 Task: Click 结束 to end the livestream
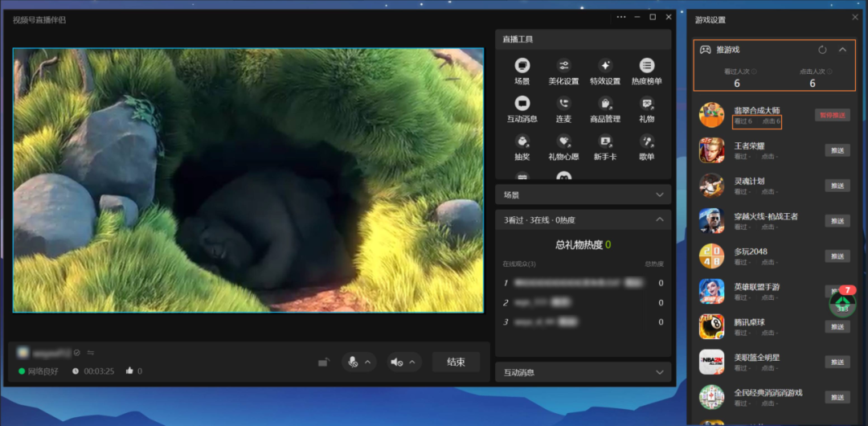coord(456,363)
